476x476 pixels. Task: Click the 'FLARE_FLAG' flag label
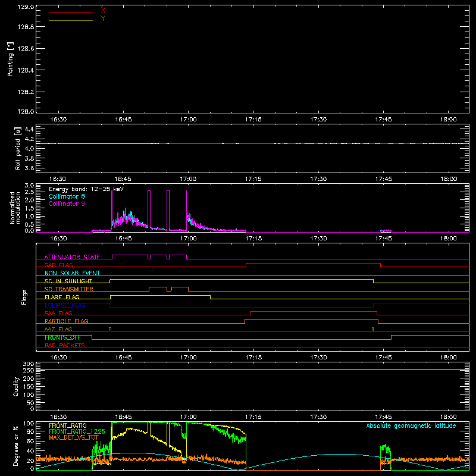pos(62,297)
